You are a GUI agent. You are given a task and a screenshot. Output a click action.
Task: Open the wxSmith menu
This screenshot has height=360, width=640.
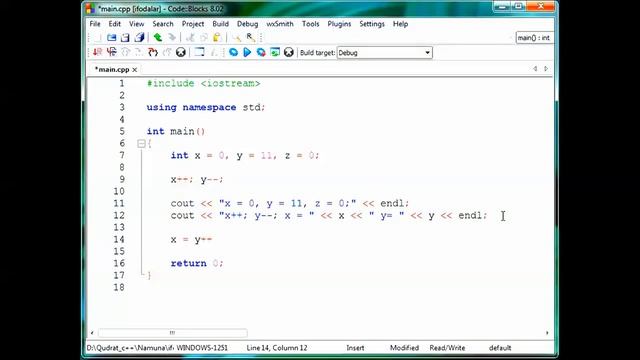[280, 24]
